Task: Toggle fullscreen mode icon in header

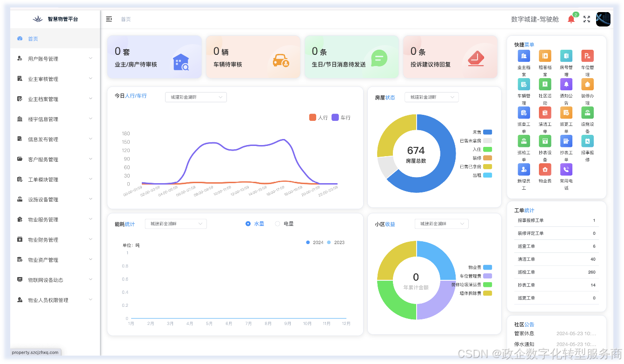Action: pyautogui.click(x=587, y=19)
